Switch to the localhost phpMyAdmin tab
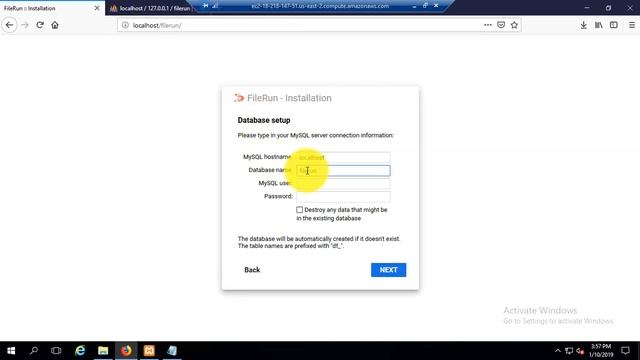The width and height of the screenshot is (640, 360). point(150,8)
